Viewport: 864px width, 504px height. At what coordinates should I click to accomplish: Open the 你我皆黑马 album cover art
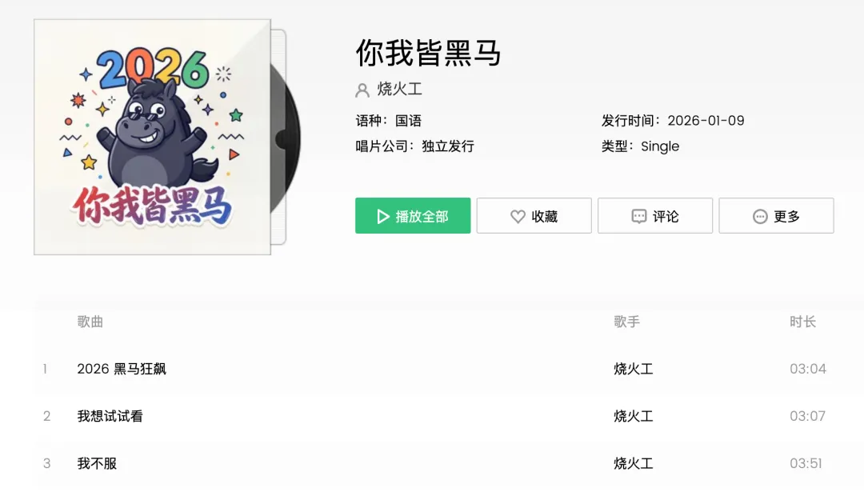152,137
